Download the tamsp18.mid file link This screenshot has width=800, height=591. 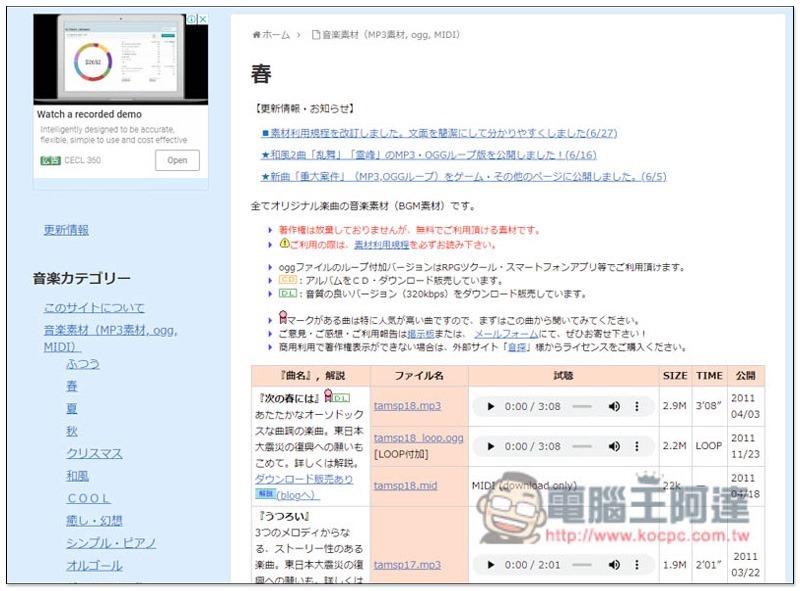pyautogui.click(x=405, y=485)
